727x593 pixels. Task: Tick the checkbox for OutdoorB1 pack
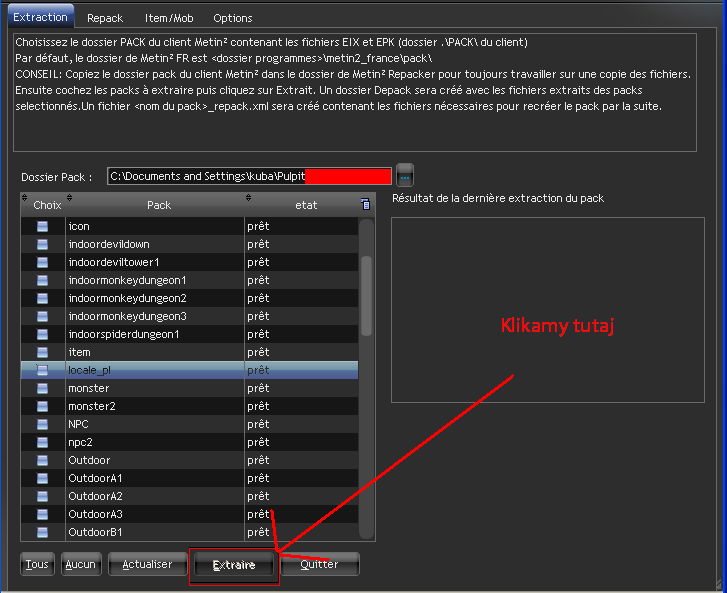[42, 532]
